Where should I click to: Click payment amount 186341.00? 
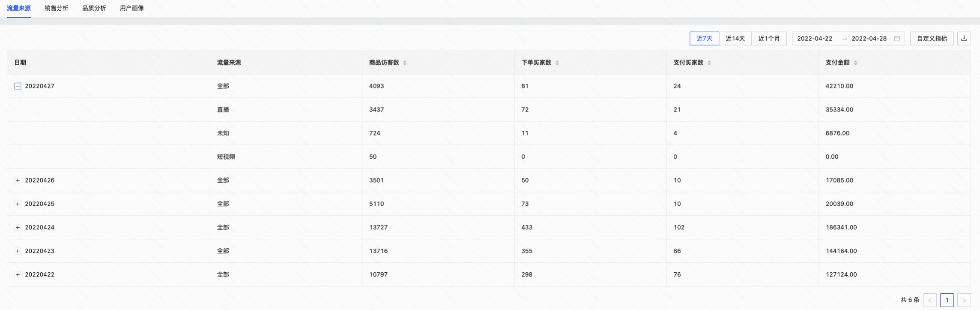click(841, 228)
